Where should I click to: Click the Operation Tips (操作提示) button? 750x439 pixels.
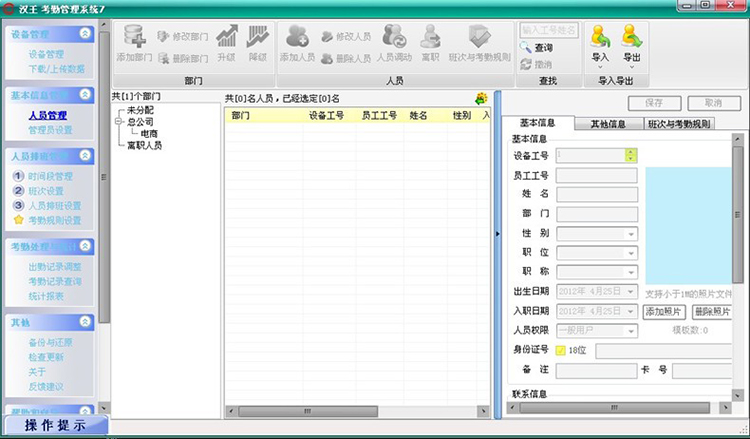tap(55, 425)
